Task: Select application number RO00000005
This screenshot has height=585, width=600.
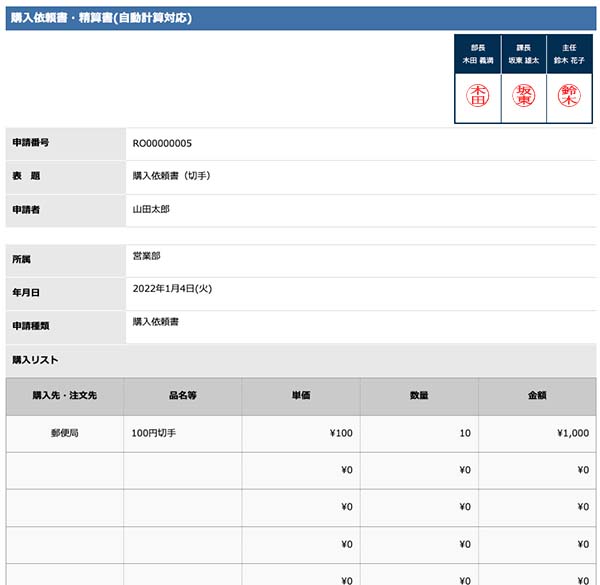Action: click(162, 143)
